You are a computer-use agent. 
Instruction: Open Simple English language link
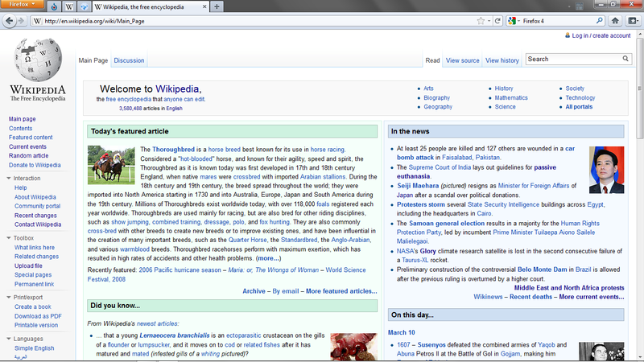click(35, 348)
